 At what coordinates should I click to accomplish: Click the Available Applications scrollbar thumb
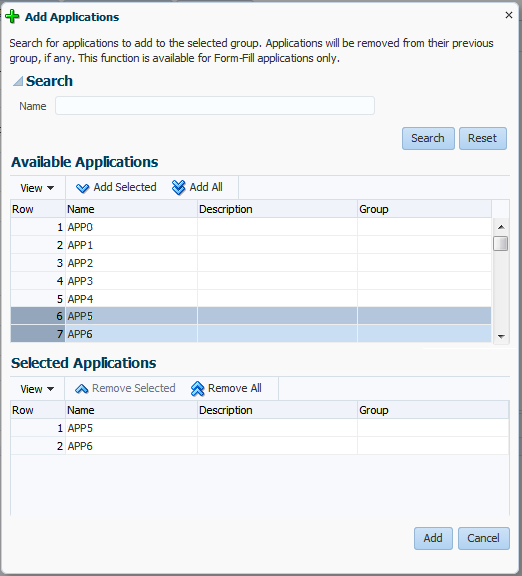coord(501,244)
